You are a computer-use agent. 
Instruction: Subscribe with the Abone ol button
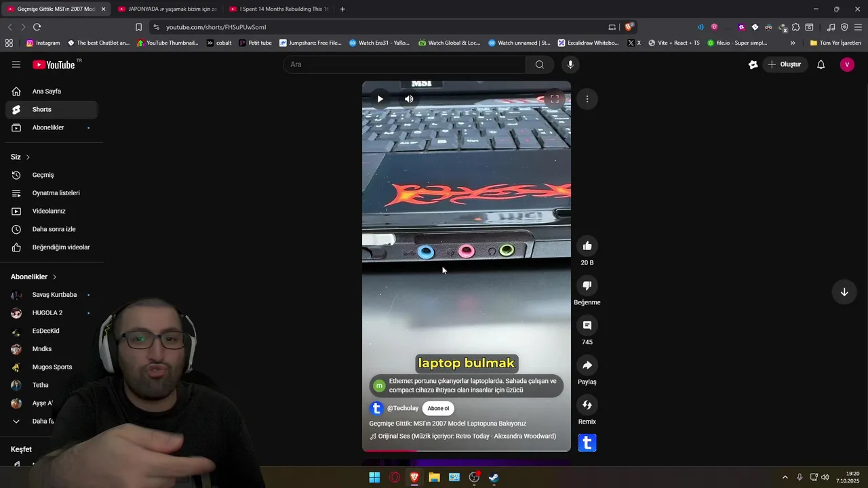click(438, 409)
